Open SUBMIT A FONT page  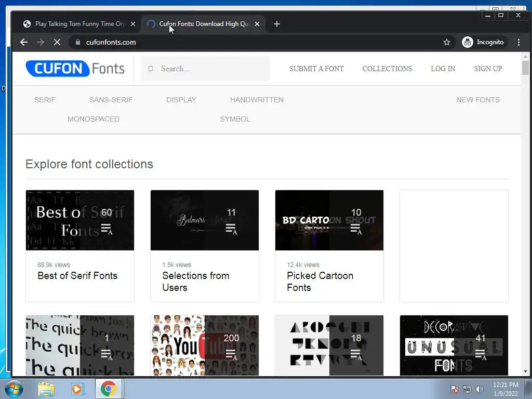click(x=316, y=69)
